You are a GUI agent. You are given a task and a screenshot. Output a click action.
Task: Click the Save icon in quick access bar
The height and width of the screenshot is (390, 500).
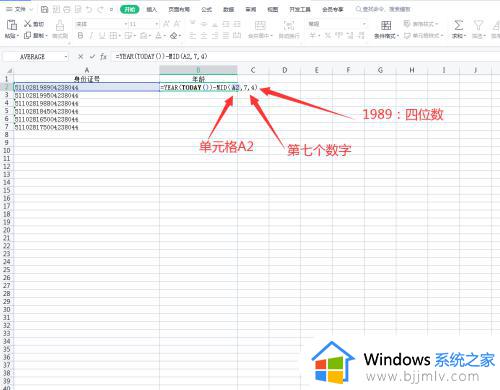[44, 10]
